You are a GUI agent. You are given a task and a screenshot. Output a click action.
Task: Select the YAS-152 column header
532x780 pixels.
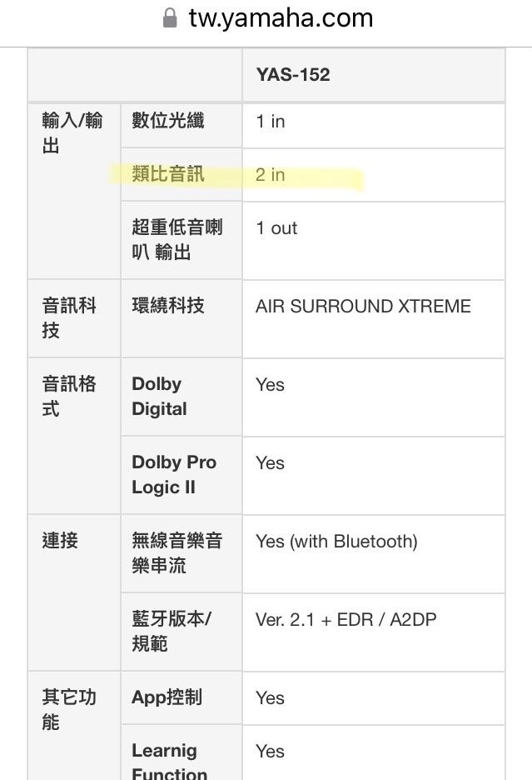pos(292,75)
